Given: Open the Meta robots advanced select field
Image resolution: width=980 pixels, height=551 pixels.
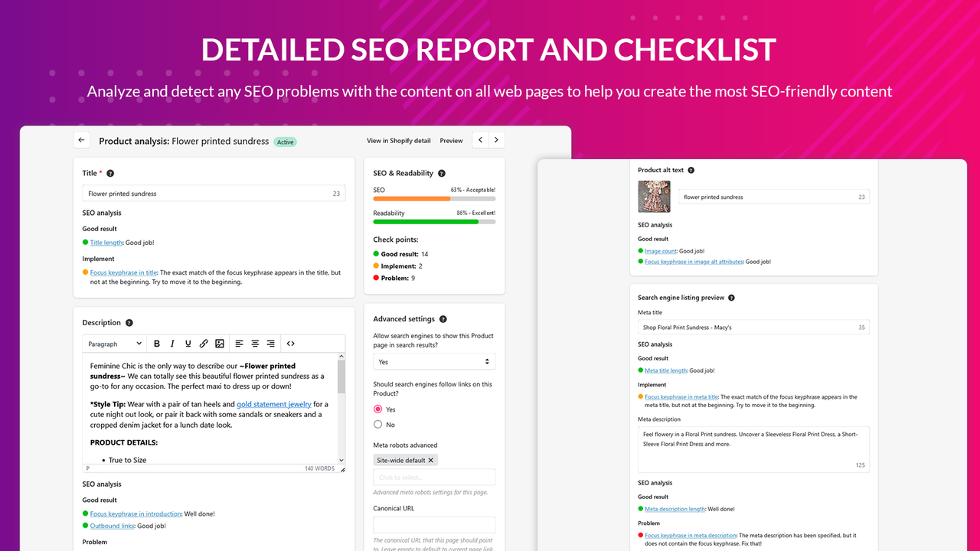Looking at the screenshot, I should (434, 476).
